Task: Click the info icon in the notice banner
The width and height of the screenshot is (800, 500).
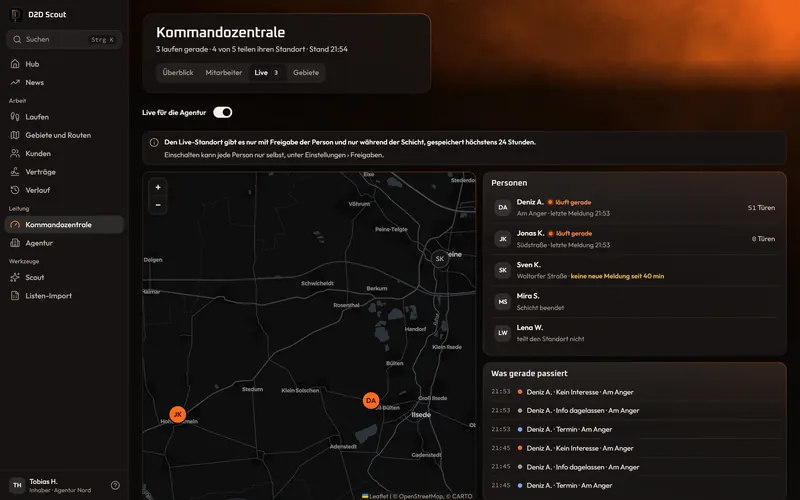Action: [154, 142]
